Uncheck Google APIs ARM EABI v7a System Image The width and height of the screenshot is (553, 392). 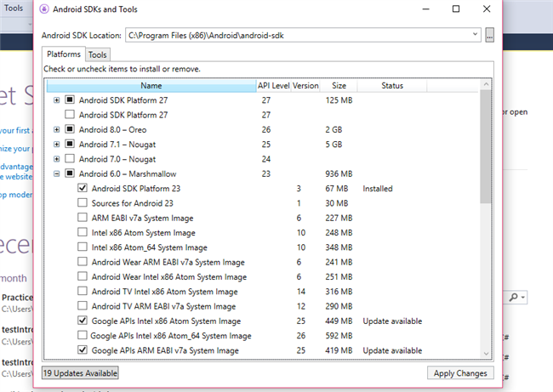click(x=83, y=349)
